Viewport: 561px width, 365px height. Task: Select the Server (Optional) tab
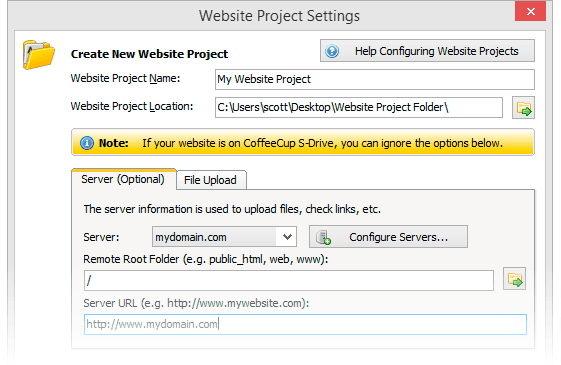coord(123,179)
